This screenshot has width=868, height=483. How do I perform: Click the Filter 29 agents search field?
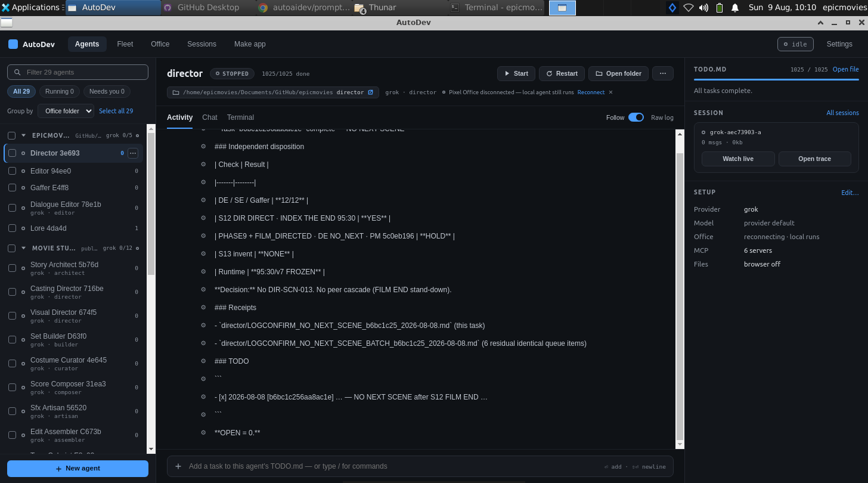coord(77,72)
